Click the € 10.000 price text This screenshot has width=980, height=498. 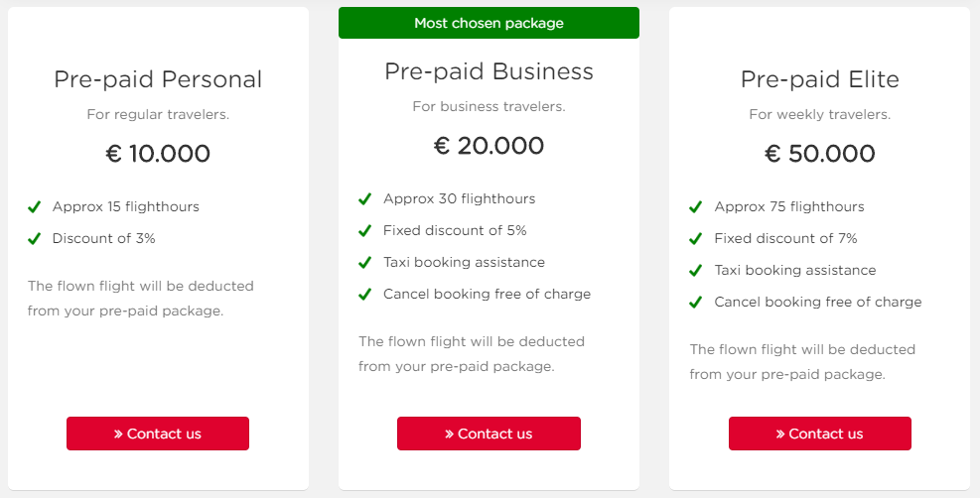coord(158,154)
